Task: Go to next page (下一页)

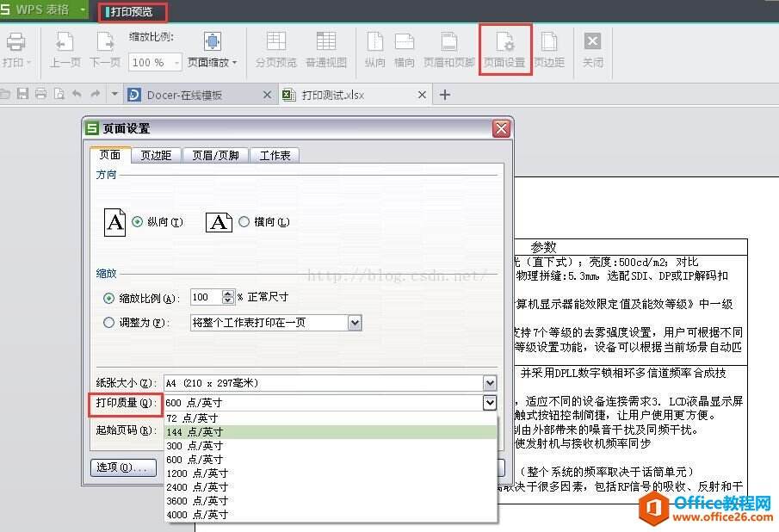Action: tap(105, 50)
